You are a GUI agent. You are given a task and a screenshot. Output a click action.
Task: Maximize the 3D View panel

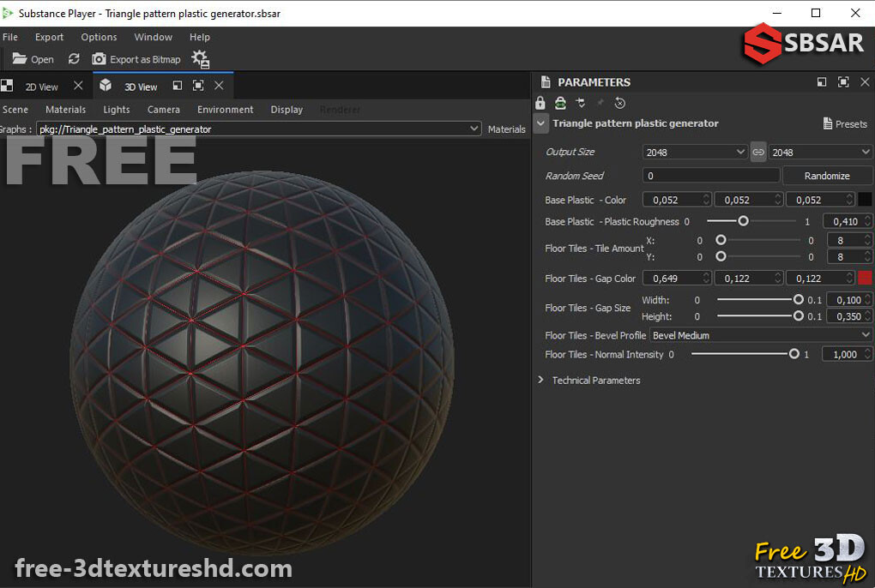click(198, 85)
